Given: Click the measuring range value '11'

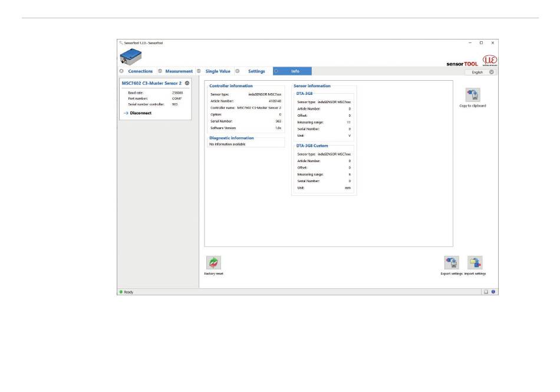Looking at the screenshot, I should 348,122.
